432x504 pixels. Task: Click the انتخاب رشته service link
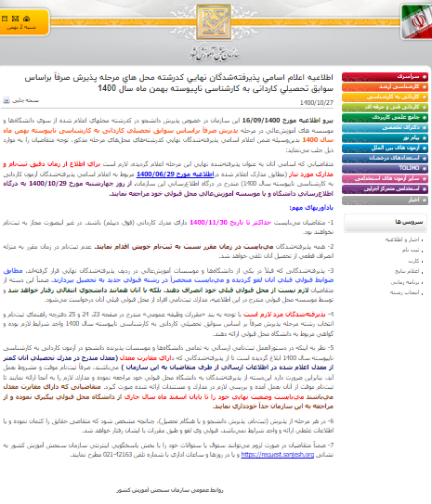tap(405, 292)
